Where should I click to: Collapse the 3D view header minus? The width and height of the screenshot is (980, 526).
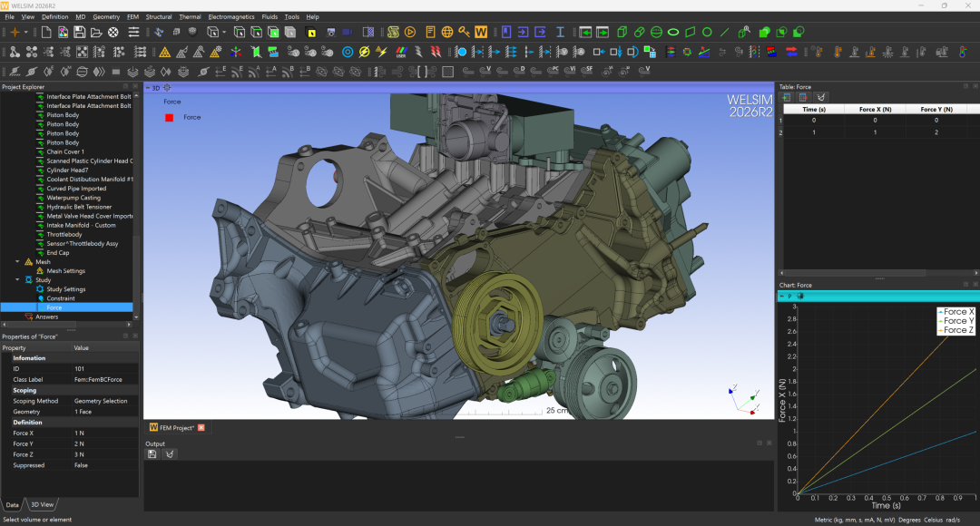[148, 88]
